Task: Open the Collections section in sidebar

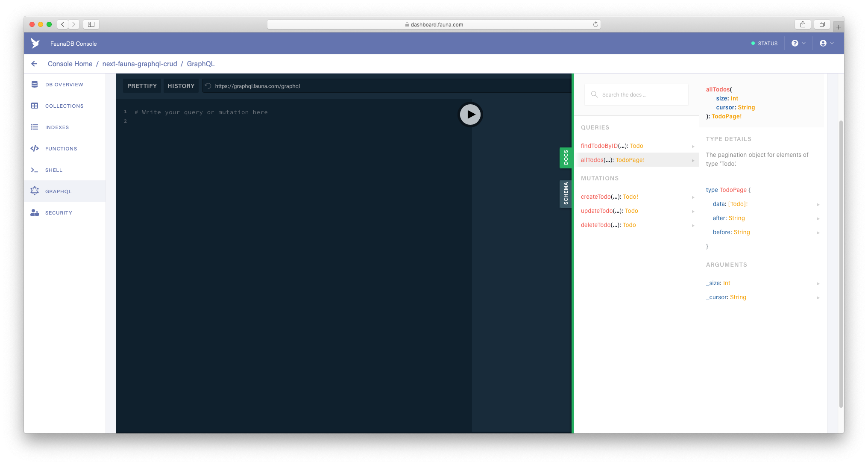Action: [x=64, y=106]
